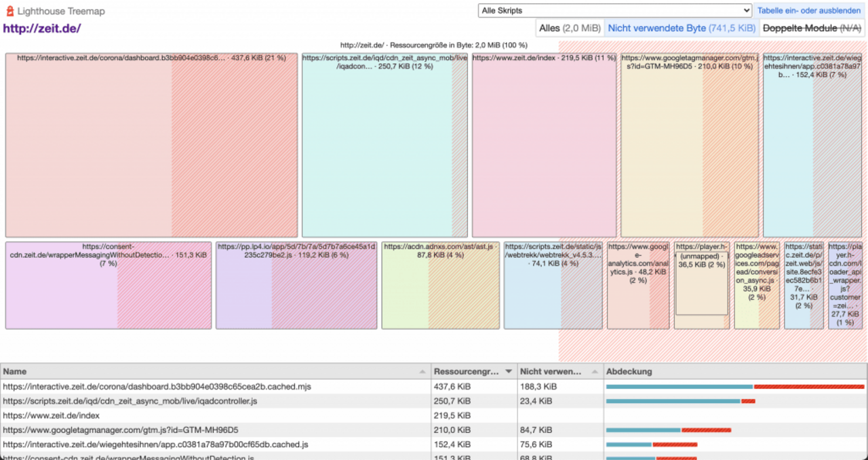Click the Lighthouse logo icon

pos(9,12)
